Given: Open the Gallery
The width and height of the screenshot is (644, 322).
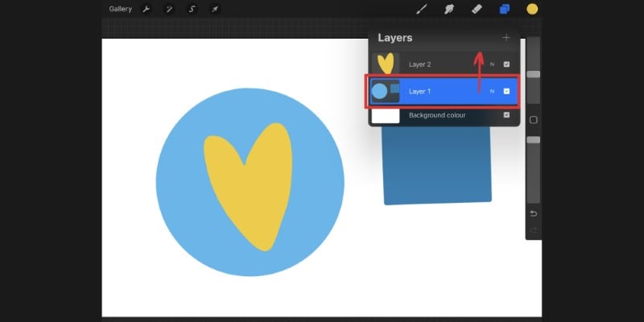Looking at the screenshot, I should coord(120,9).
